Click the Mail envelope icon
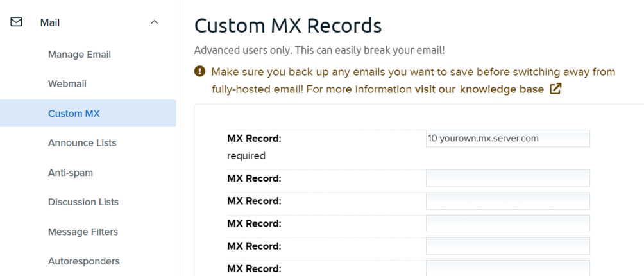Screen dimensions: 644x276 pyautogui.click(x=16, y=22)
